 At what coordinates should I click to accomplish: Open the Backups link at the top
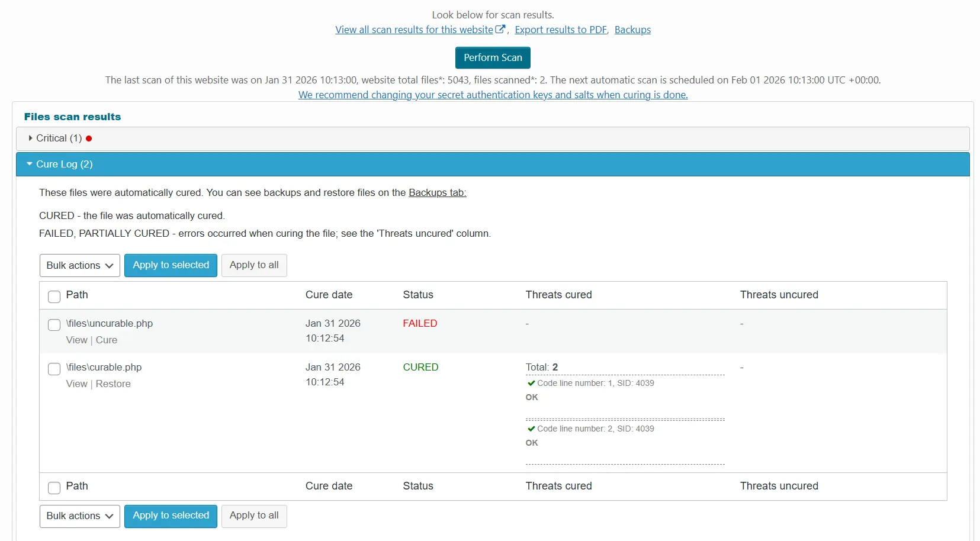pyautogui.click(x=632, y=30)
